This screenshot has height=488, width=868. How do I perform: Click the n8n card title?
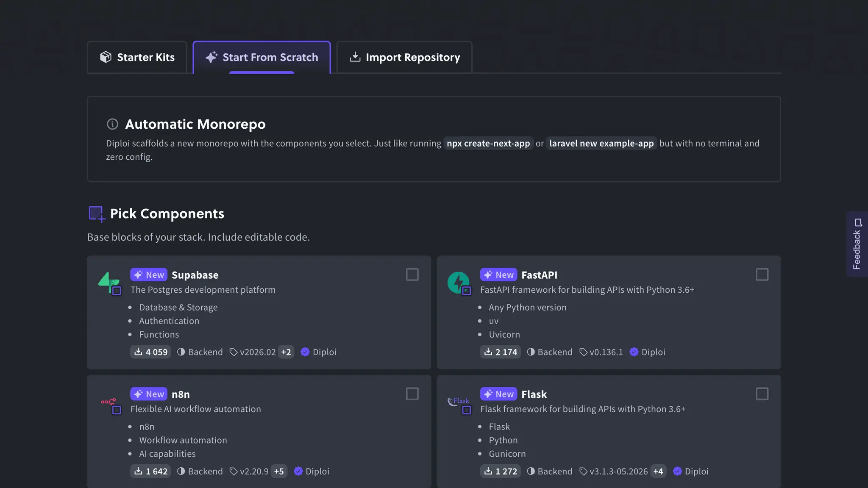click(x=181, y=394)
